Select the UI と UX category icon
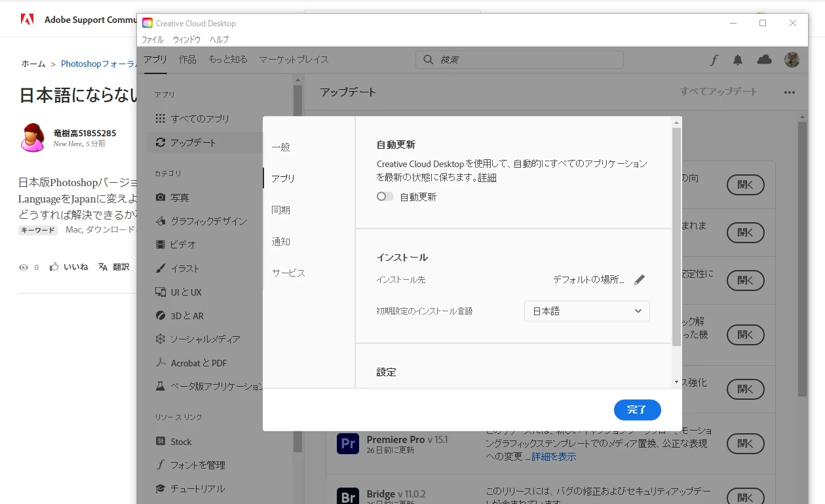Screen dimensions: 825x504 [x=160, y=292]
